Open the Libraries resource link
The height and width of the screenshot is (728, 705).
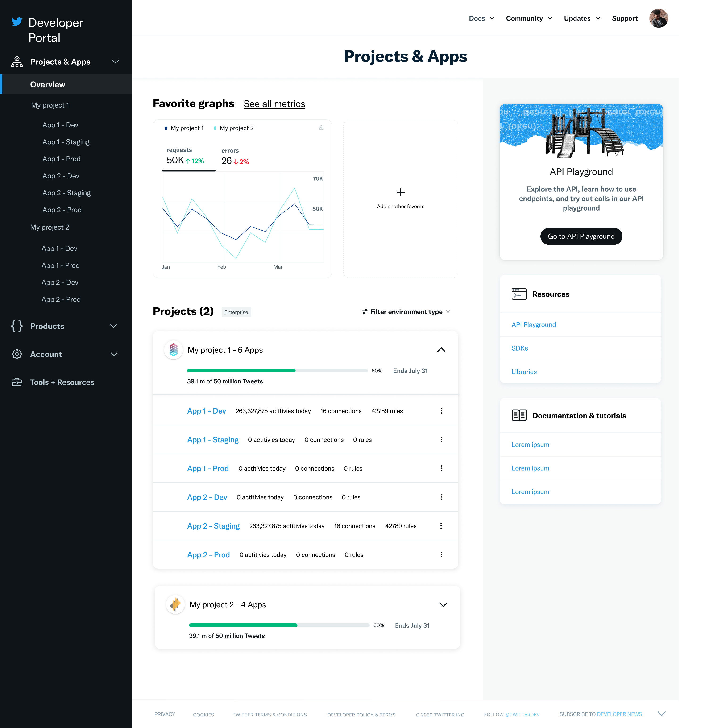(x=524, y=372)
